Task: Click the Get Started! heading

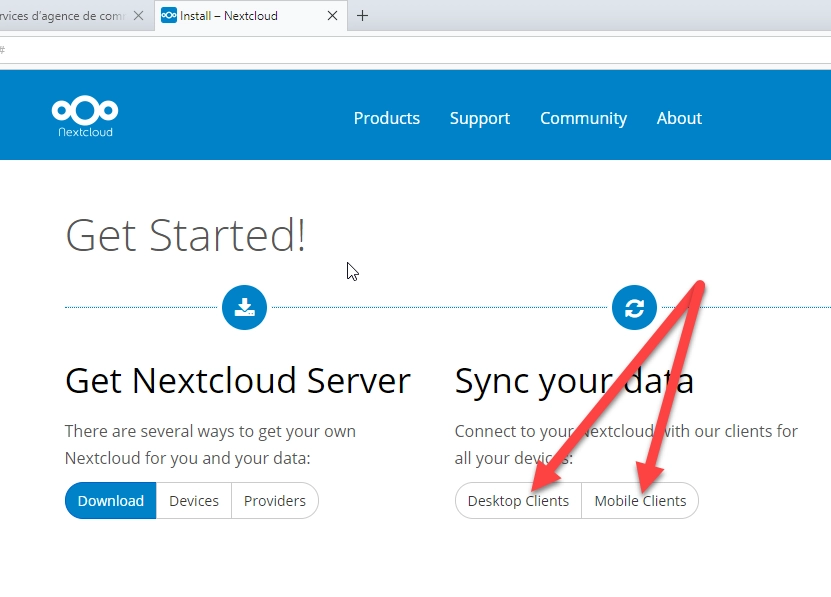Action: (185, 235)
